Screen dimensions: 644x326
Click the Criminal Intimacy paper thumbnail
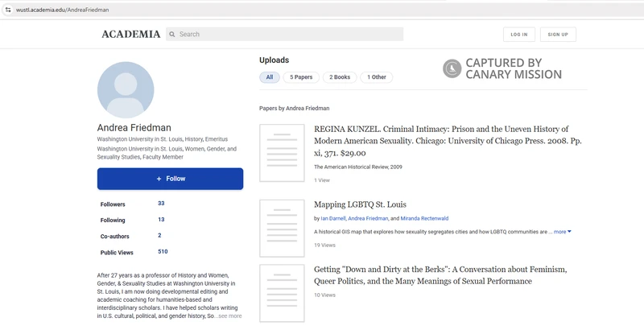click(x=282, y=153)
